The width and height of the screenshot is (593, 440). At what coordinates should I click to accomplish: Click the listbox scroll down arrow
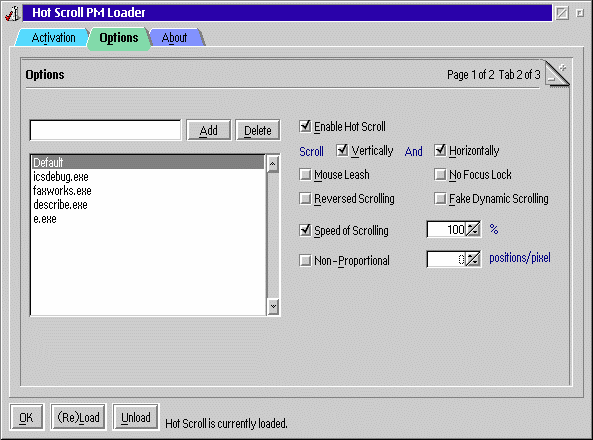point(273,306)
